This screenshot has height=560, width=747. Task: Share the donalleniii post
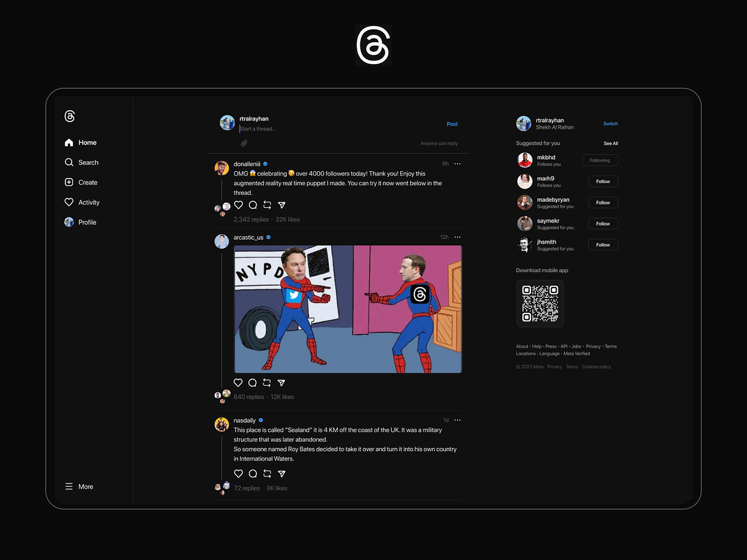click(x=281, y=205)
